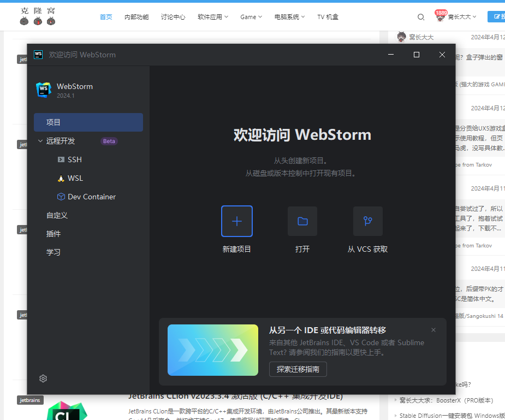Click the jetbrains tag above the CLion thumbnail
Image resolution: width=505 pixels, height=420 pixels.
30,400
